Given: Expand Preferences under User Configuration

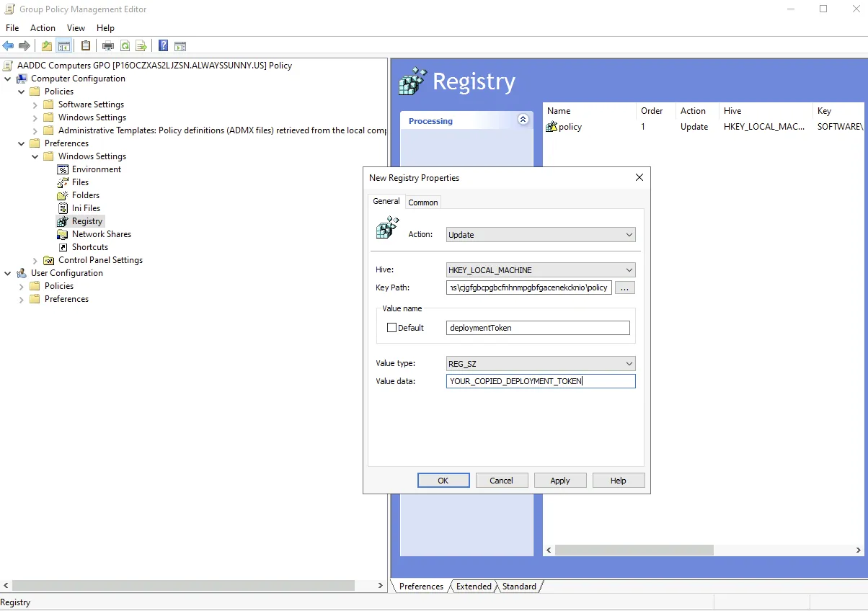Looking at the screenshot, I should point(22,299).
